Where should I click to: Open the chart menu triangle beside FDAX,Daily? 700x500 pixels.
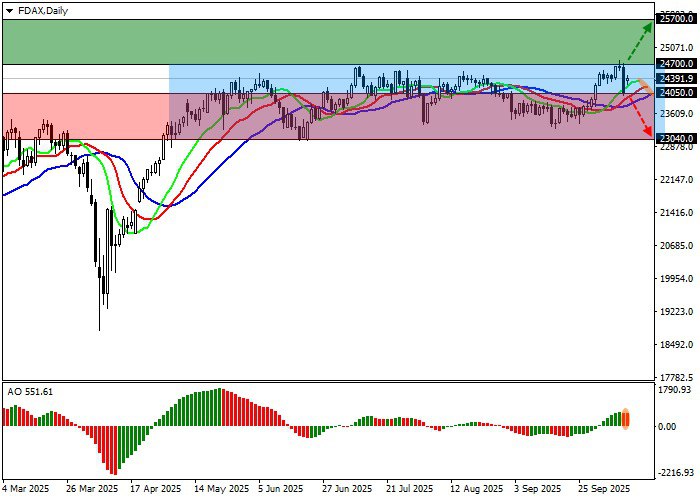[x=9, y=11]
